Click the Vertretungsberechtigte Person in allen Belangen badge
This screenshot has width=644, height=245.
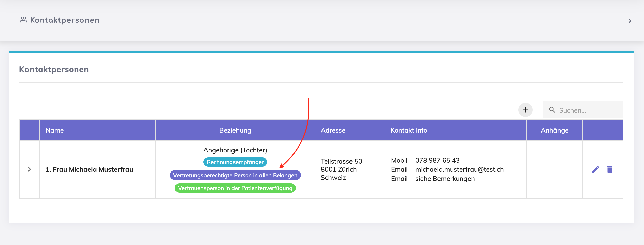235,175
